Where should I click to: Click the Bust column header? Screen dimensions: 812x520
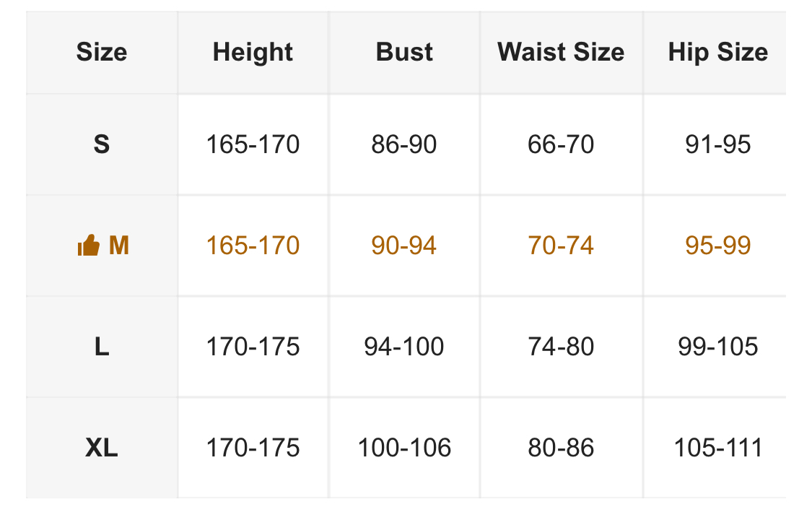pyautogui.click(x=404, y=52)
